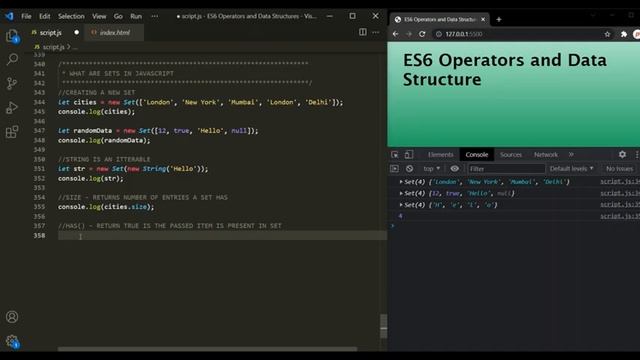The image size is (640, 360).
Task: Open the Sources panel in DevTools
Action: pyautogui.click(x=511, y=155)
